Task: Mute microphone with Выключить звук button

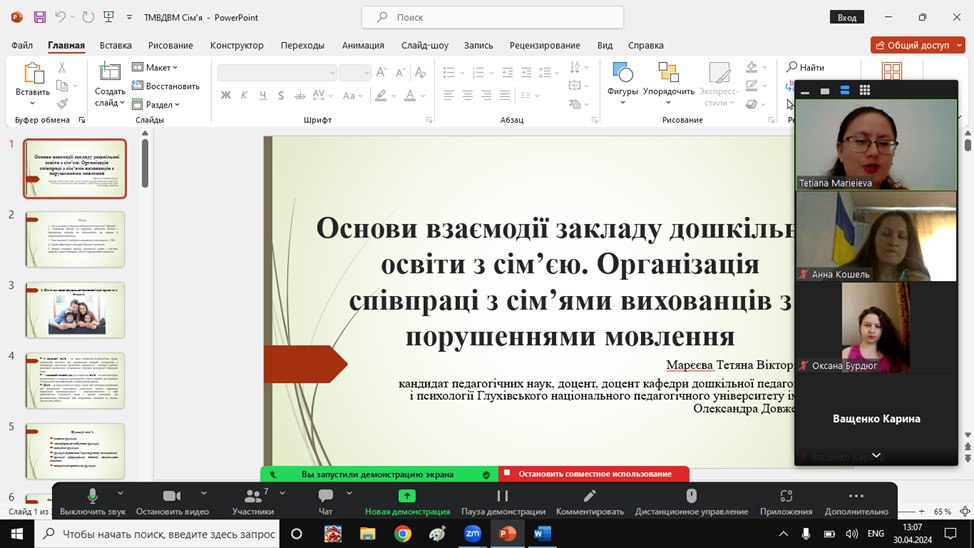Action: click(93, 497)
